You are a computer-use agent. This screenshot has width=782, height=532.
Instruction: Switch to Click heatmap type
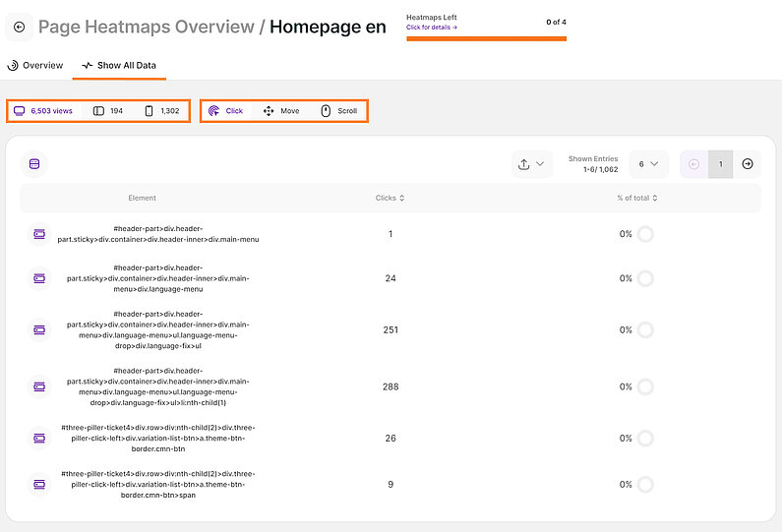(x=225, y=111)
